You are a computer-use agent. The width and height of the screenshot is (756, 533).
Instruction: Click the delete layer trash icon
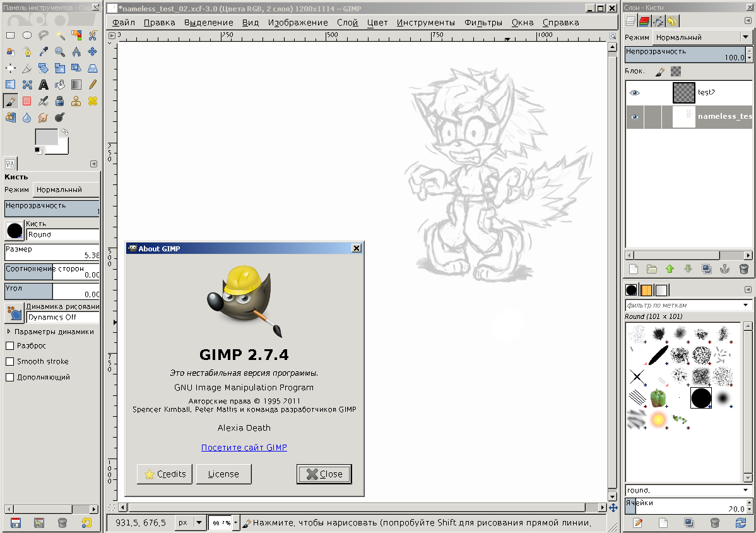[743, 269]
